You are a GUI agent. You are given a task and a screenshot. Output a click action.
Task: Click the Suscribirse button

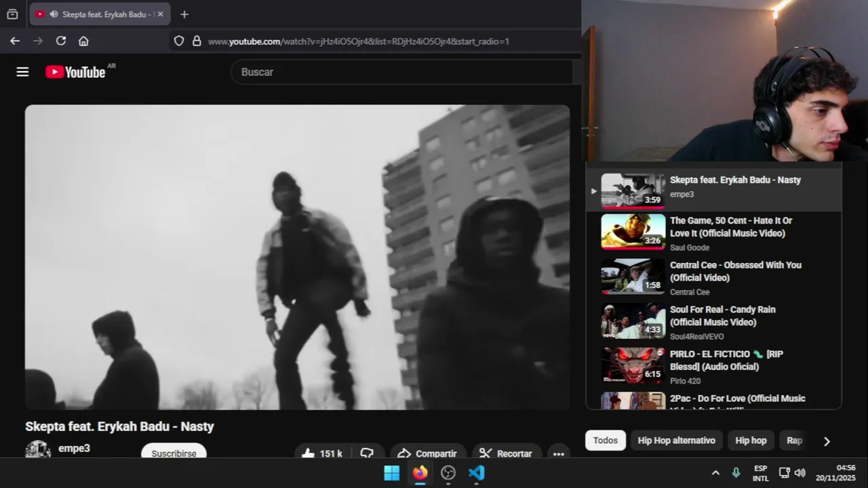174,453
